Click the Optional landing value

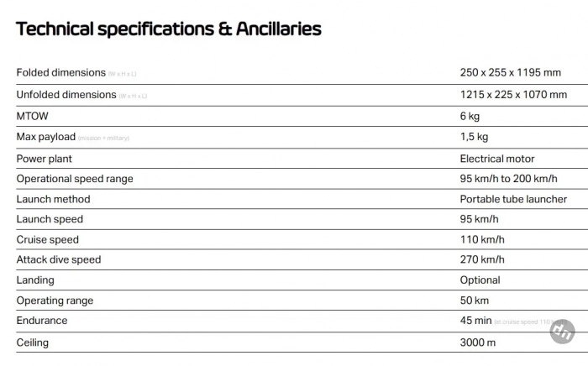coord(480,280)
